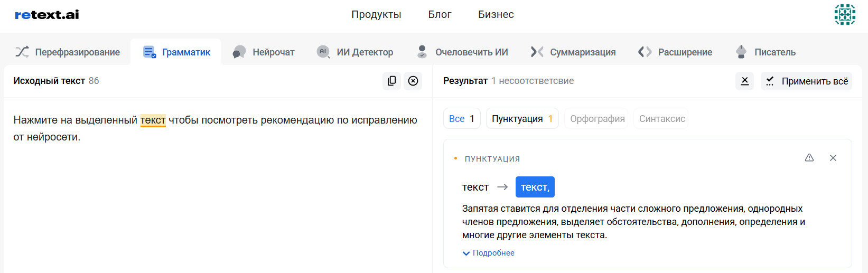Open the Бизнес page
Image resolution: width=868 pixels, height=273 pixels.
(x=496, y=15)
